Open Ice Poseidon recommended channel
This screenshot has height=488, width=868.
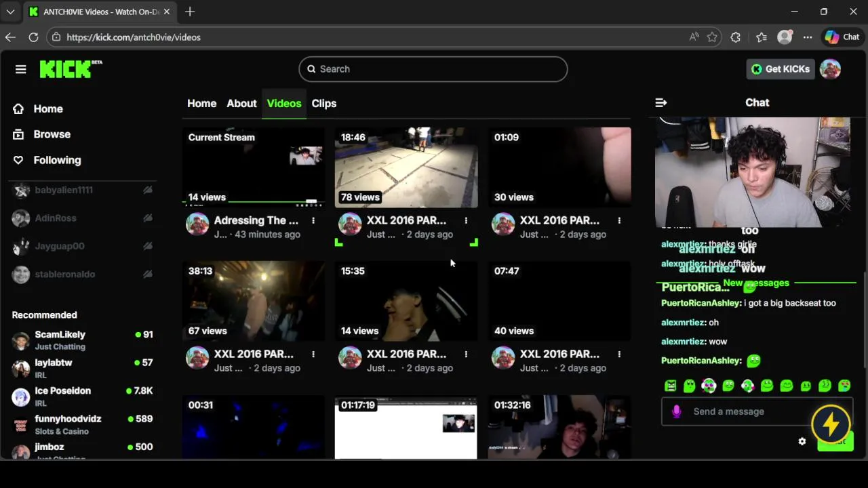click(83, 396)
